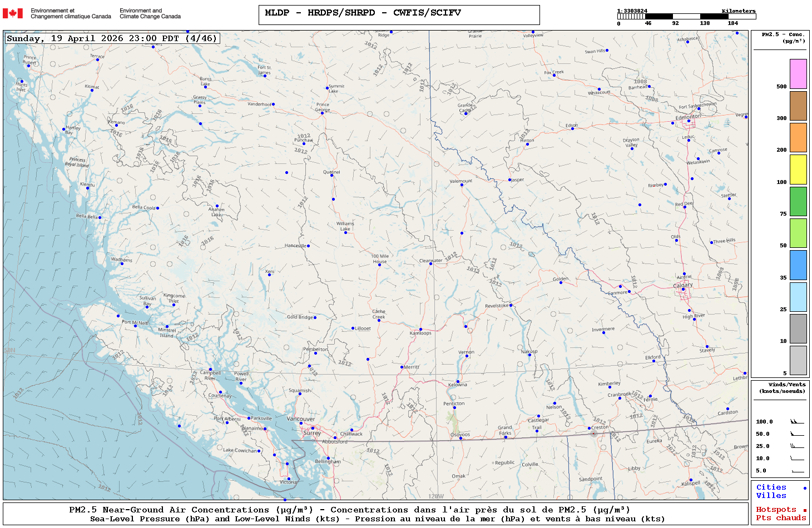The height and width of the screenshot is (528, 812).
Task: Click the Vancouver label on the map
Action: click(300, 419)
